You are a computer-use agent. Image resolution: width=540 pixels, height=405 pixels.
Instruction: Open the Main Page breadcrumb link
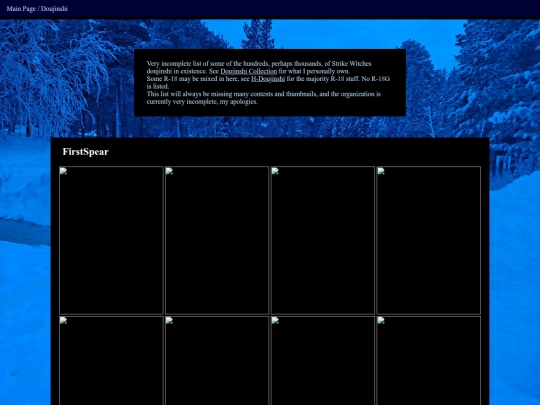tap(21, 9)
